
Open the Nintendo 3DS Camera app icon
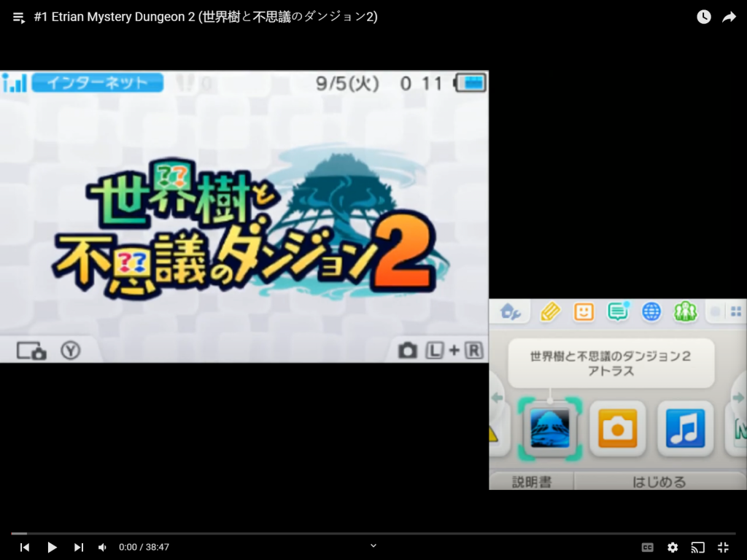[617, 429]
